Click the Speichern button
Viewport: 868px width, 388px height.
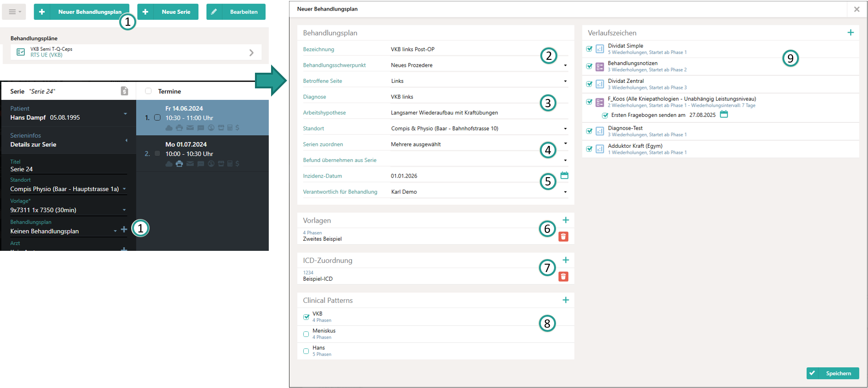[833, 373]
